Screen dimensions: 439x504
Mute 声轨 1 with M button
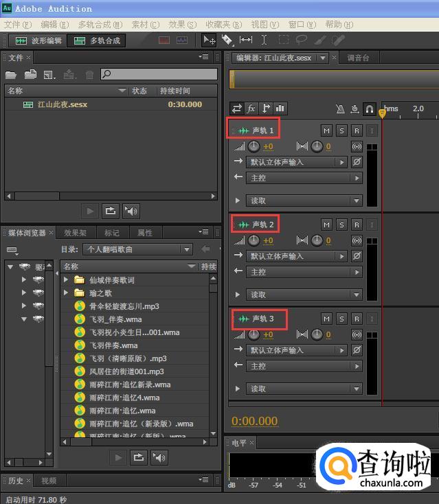tap(326, 130)
